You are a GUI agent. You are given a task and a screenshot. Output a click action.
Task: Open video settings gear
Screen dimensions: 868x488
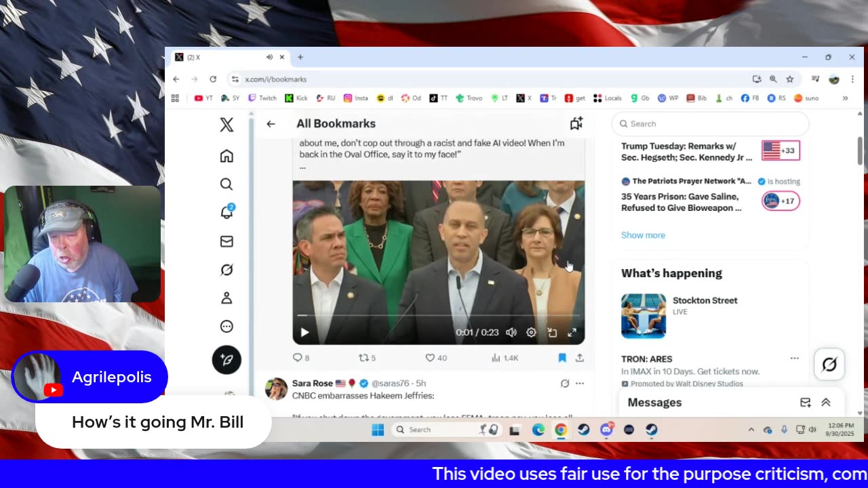pos(532,332)
